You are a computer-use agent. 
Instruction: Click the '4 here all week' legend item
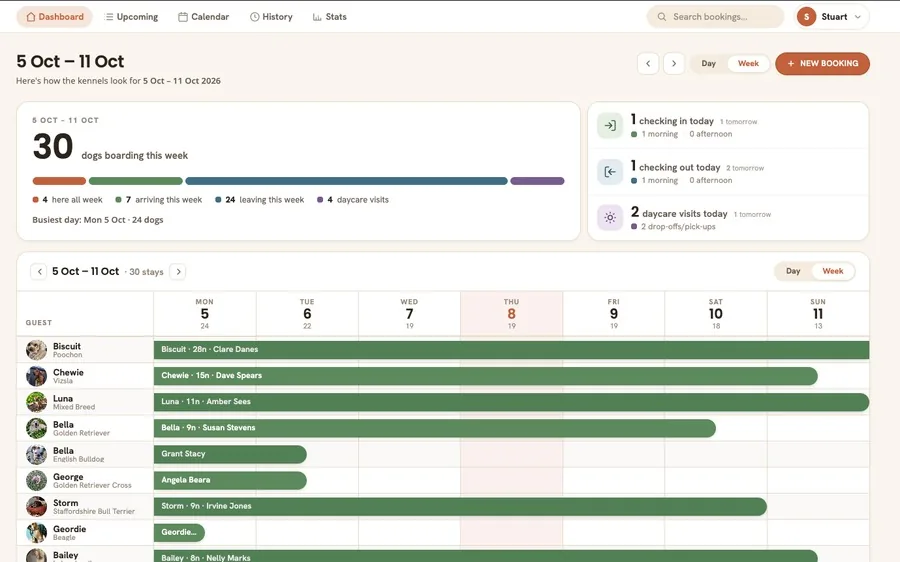pyautogui.click(x=68, y=200)
